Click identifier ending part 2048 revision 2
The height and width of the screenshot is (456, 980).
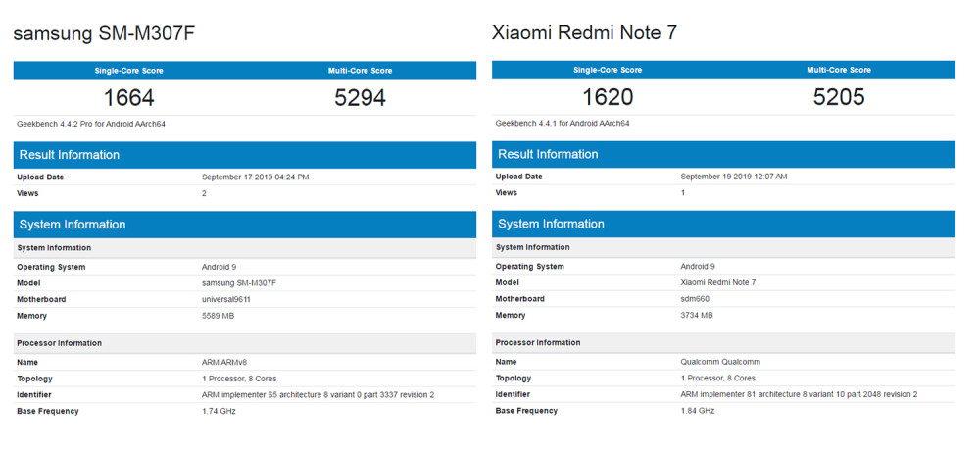pos(799,394)
